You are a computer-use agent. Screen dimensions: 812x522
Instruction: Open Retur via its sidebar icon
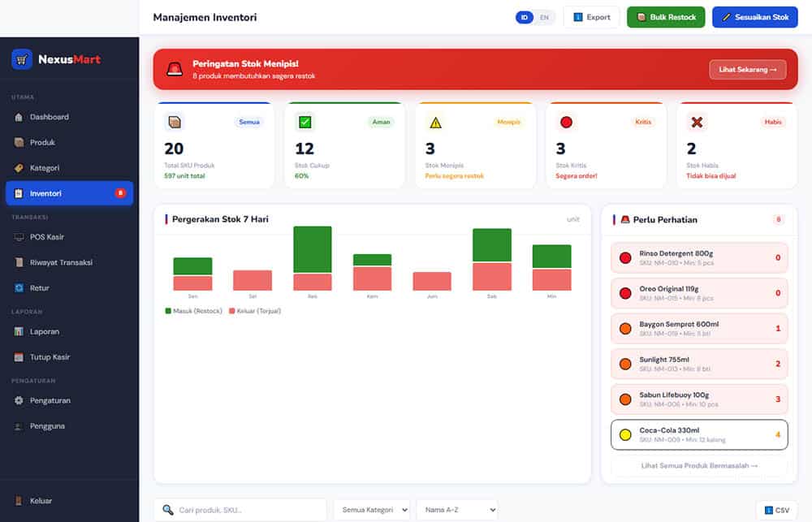click(x=19, y=288)
